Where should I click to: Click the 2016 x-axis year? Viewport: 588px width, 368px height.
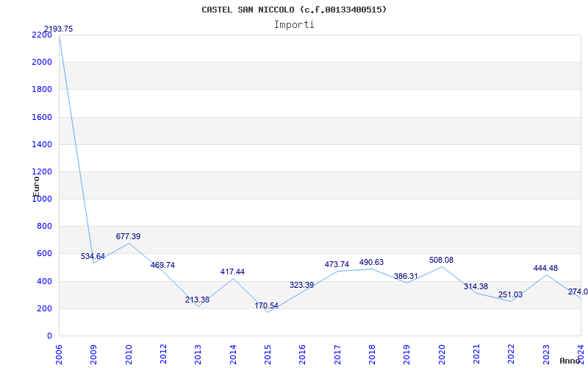303,354
